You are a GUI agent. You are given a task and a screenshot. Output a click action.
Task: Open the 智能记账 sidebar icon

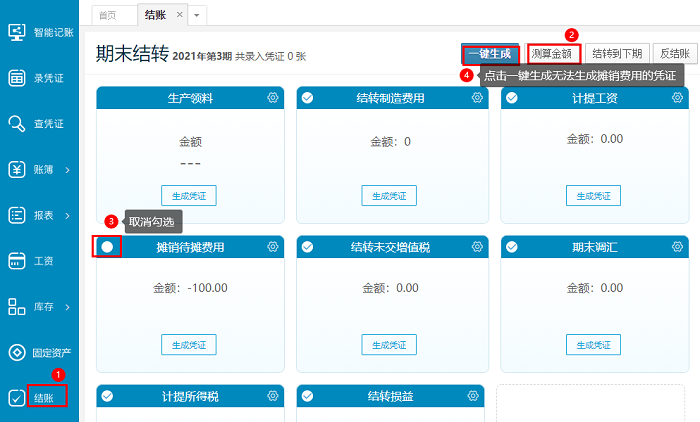(17, 32)
